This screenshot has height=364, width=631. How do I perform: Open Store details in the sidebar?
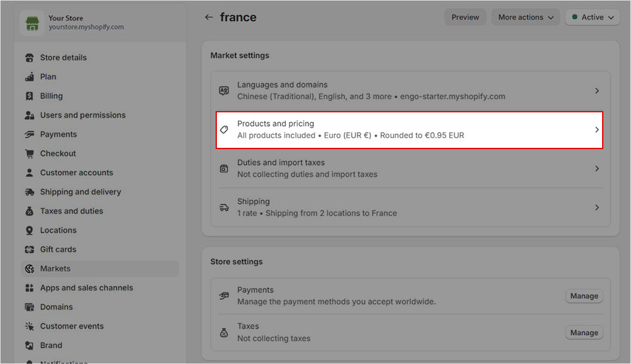[x=100, y=58]
